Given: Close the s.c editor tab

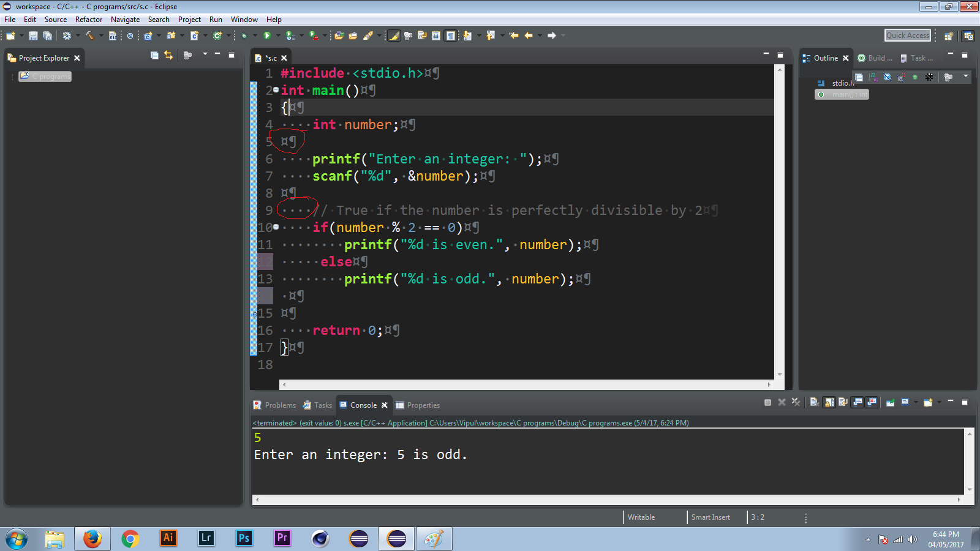Looking at the screenshot, I should [x=284, y=58].
